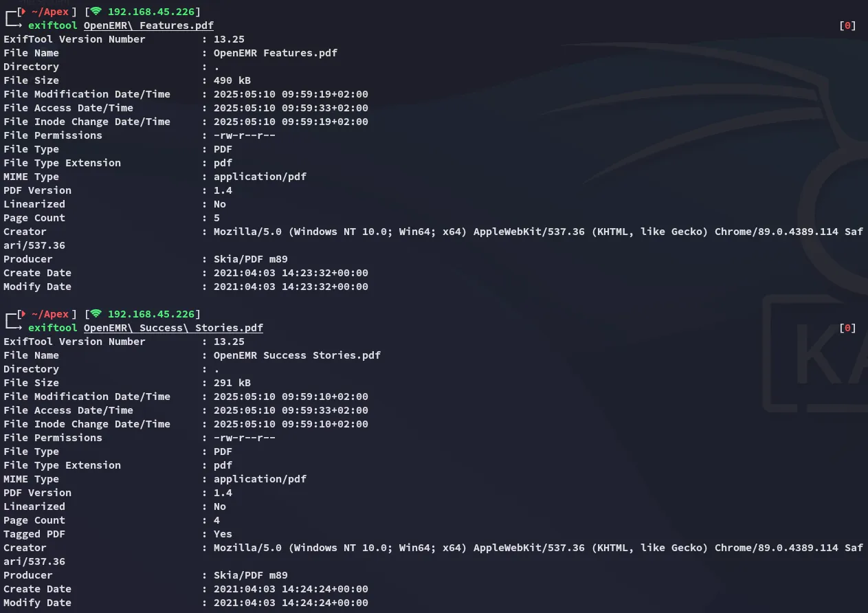Viewport: 868px width, 613px height.
Task: Click the Page Count value 5
Action: [216, 218]
